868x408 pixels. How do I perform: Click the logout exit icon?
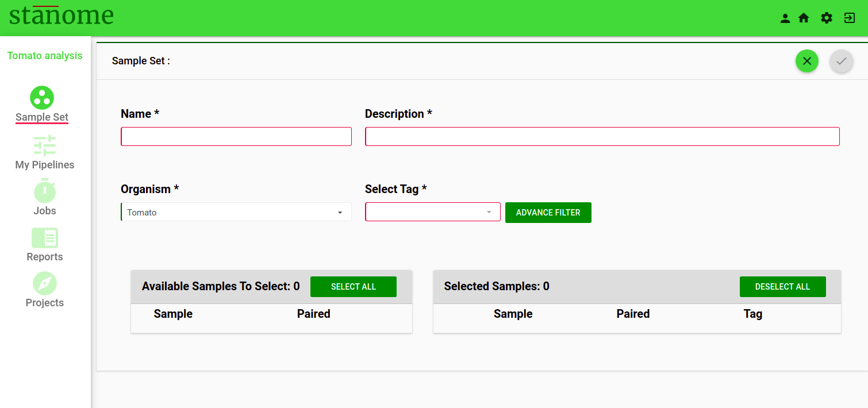click(x=850, y=18)
